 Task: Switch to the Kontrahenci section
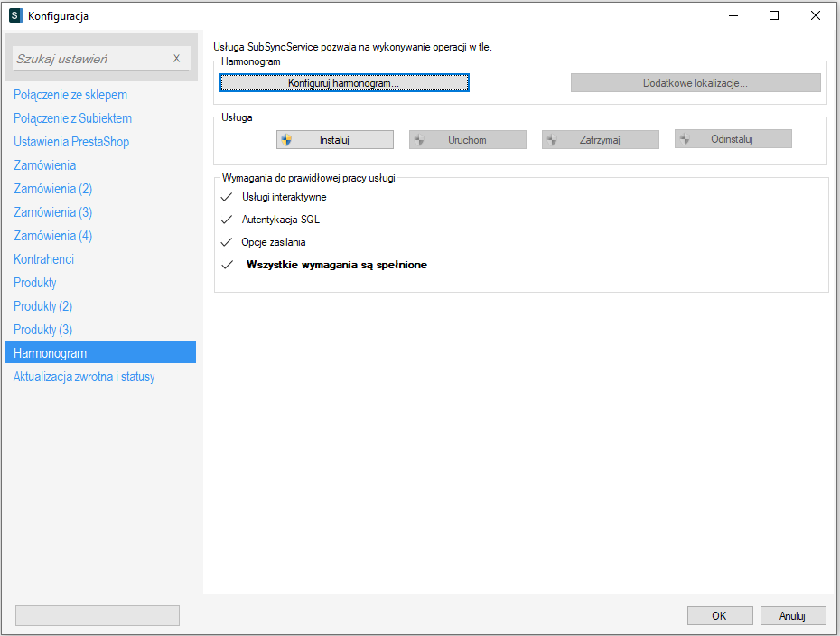44,259
